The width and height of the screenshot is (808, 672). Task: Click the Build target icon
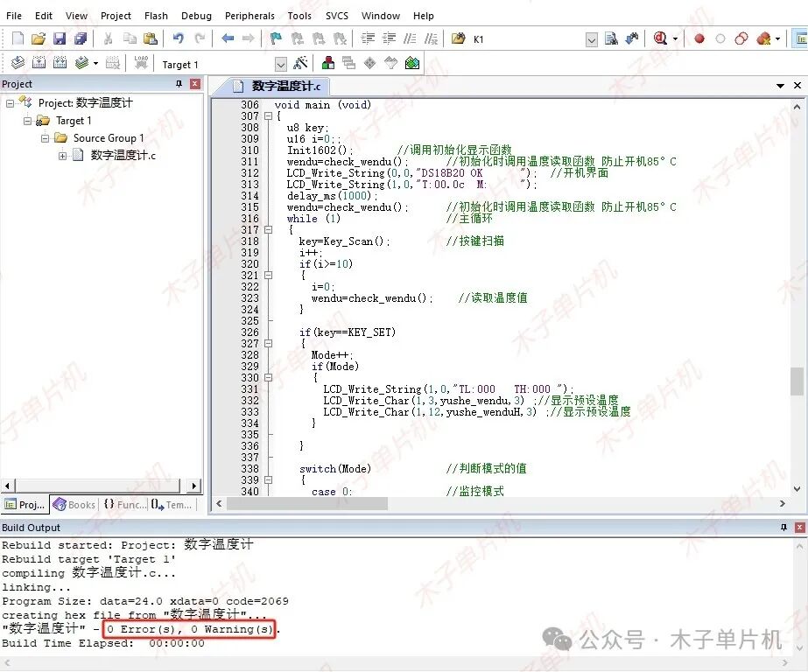38,63
